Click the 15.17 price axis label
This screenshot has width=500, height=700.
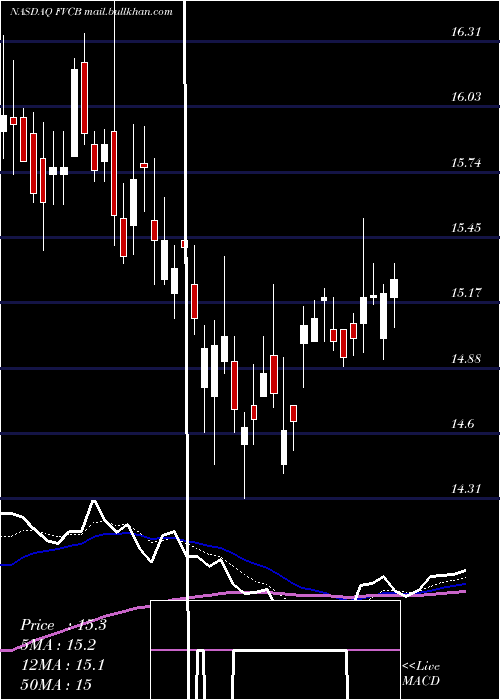click(x=466, y=293)
